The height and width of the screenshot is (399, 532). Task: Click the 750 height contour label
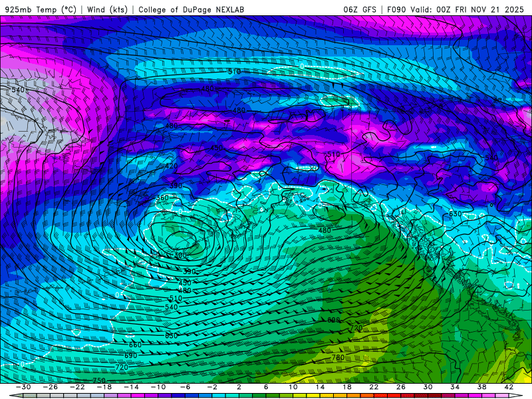click(99, 380)
